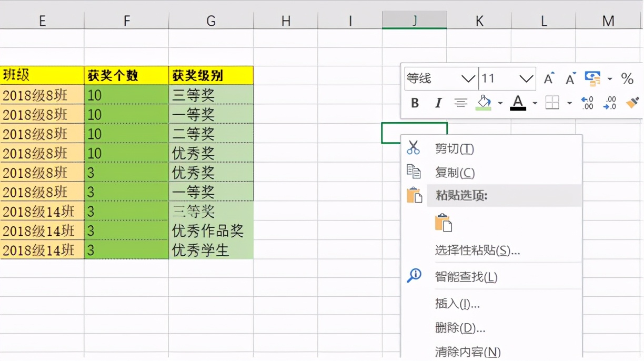Choose 清除内容(N) from context menu
The image size is (644, 361).
click(x=492, y=352)
